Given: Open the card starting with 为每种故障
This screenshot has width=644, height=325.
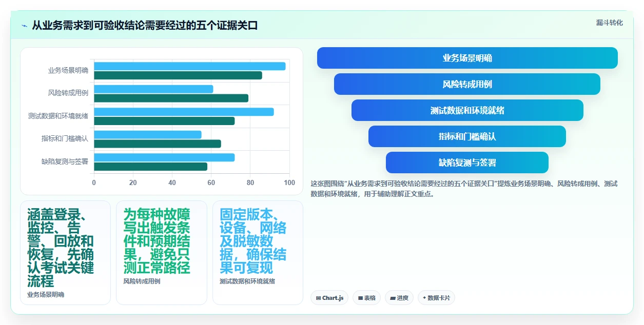Looking at the screenshot, I should [162, 253].
